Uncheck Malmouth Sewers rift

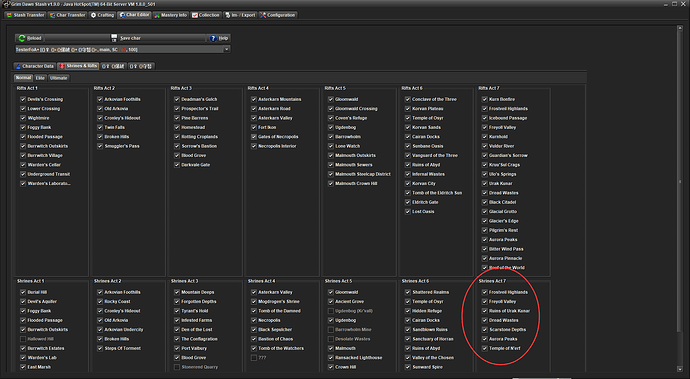331,165
